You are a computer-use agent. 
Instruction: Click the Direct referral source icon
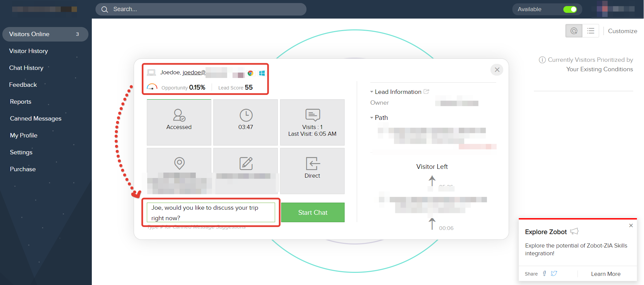pyautogui.click(x=313, y=163)
